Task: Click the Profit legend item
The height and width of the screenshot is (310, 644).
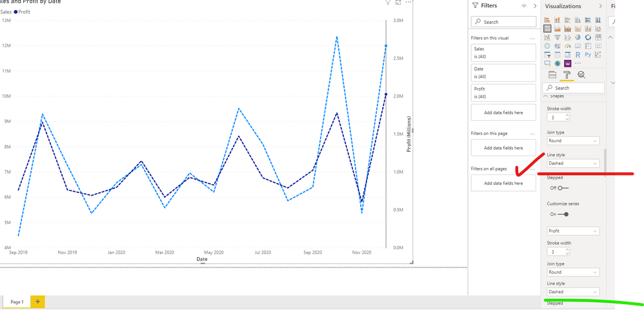Action: pos(22,12)
